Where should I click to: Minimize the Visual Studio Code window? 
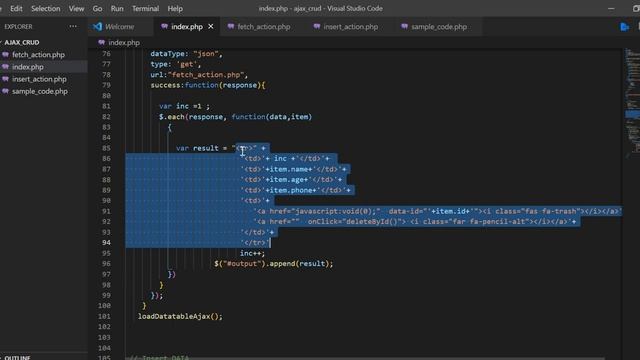[x=611, y=9]
